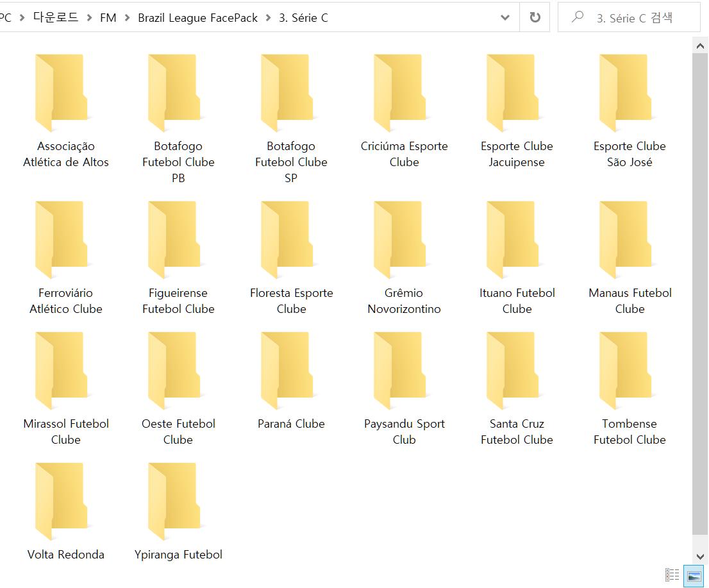Click the Manaus Futebol Clube name text
This screenshot has height=588, width=709.
point(630,301)
